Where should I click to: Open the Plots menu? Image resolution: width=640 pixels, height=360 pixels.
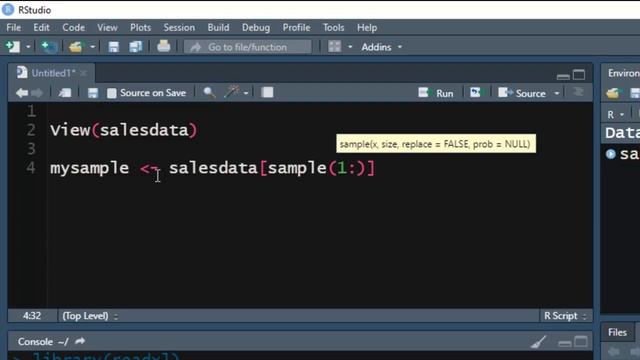point(140,27)
